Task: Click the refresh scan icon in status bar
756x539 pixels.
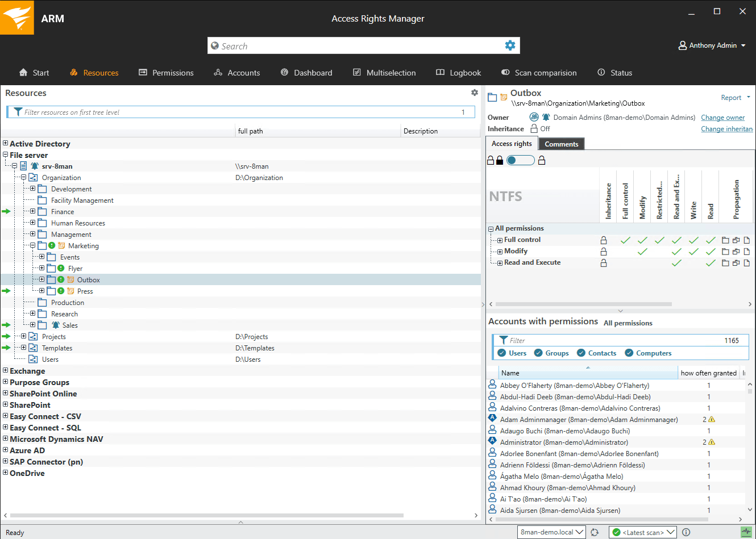Action: pyautogui.click(x=595, y=532)
